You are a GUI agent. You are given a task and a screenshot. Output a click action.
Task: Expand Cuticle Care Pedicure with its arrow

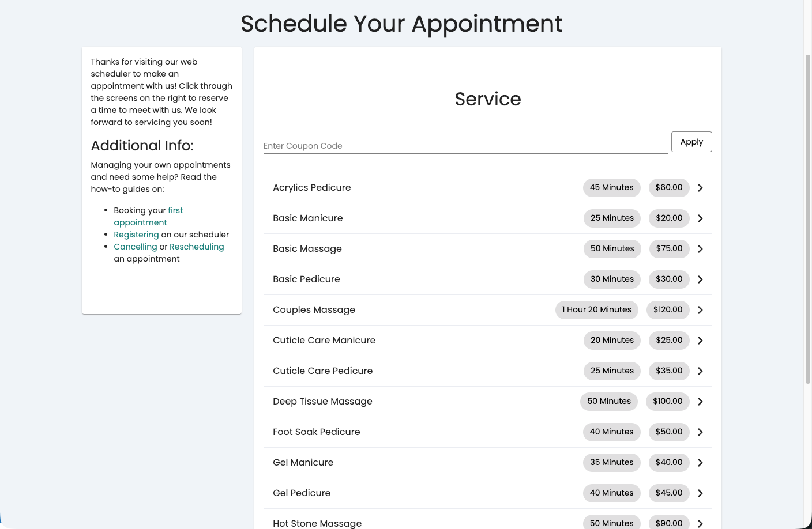point(700,371)
